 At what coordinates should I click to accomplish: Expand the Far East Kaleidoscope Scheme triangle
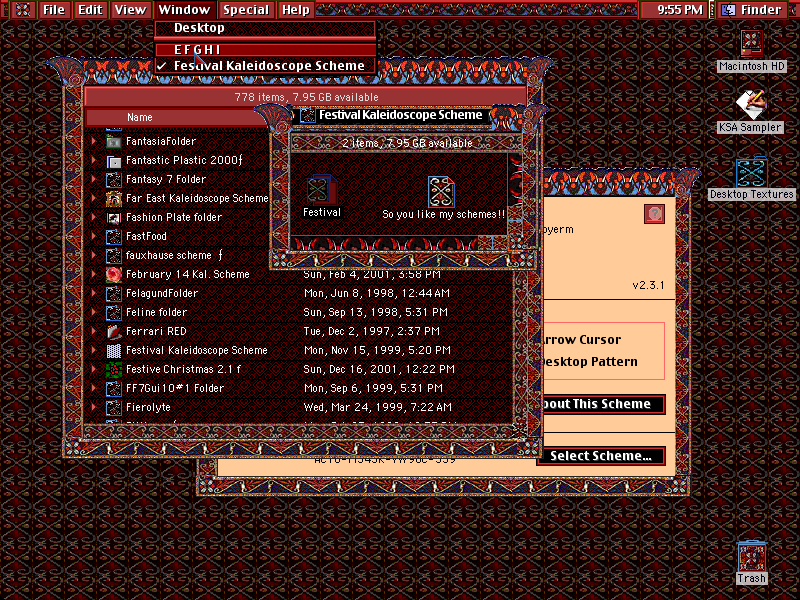tap(93, 198)
